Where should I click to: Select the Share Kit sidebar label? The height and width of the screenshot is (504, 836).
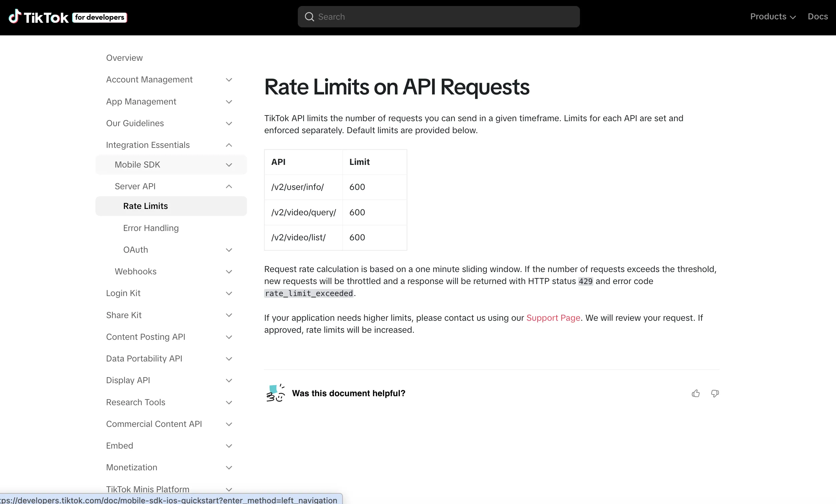click(124, 315)
